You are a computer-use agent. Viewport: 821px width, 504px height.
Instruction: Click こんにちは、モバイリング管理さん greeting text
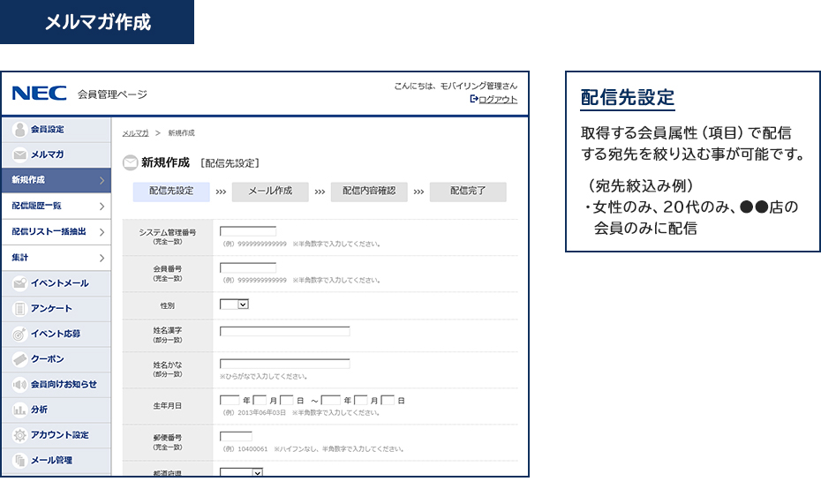(x=456, y=87)
